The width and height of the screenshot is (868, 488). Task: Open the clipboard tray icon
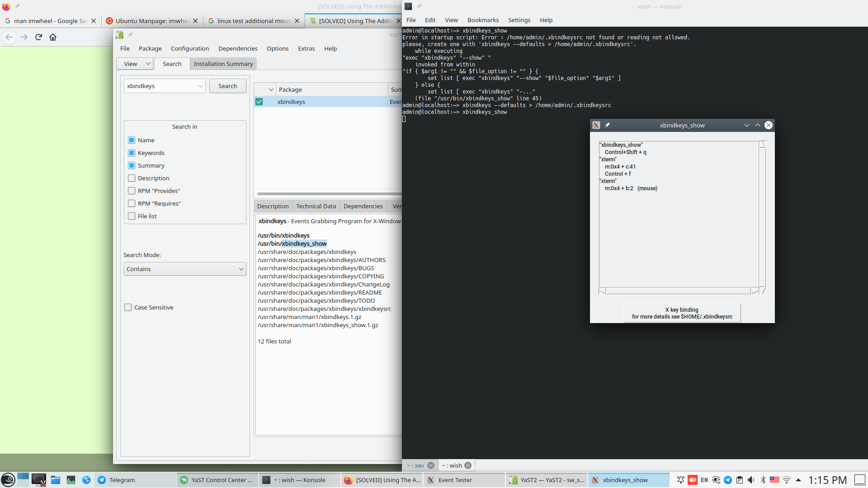point(740,480)
